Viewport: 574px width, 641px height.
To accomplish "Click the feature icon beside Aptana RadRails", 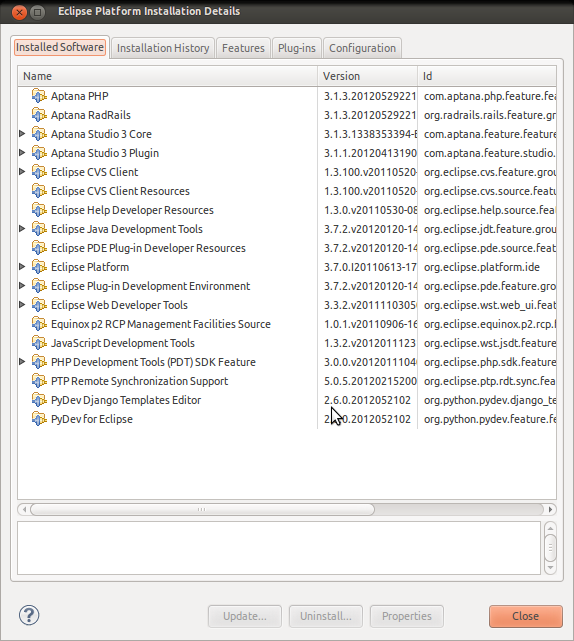I will click(x=39, y=115).
